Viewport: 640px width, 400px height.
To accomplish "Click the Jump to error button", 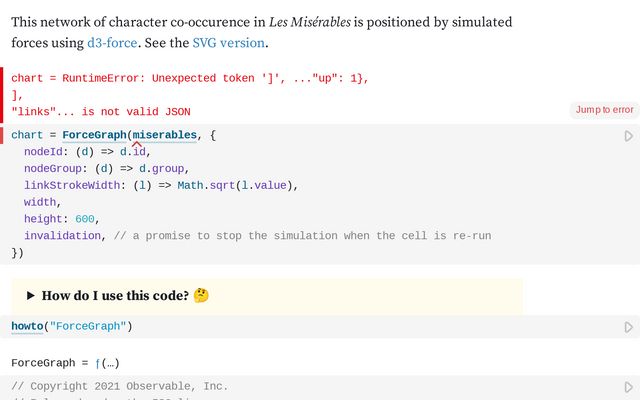I will coord(604,110).
